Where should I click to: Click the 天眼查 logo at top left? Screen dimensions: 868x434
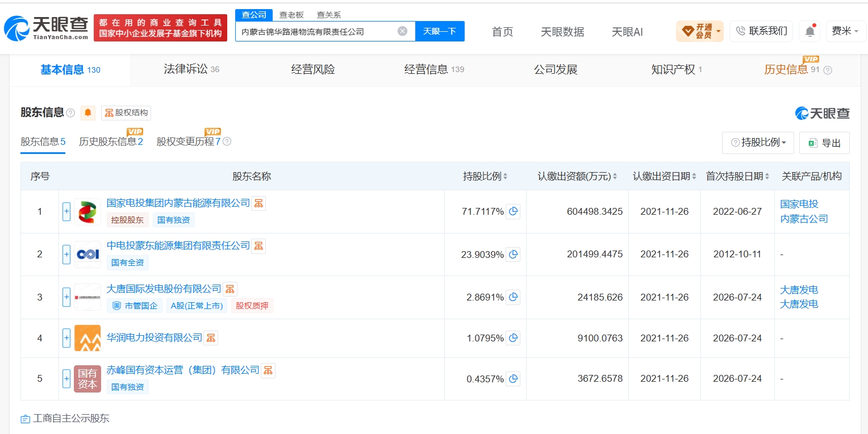click(47, 27)
